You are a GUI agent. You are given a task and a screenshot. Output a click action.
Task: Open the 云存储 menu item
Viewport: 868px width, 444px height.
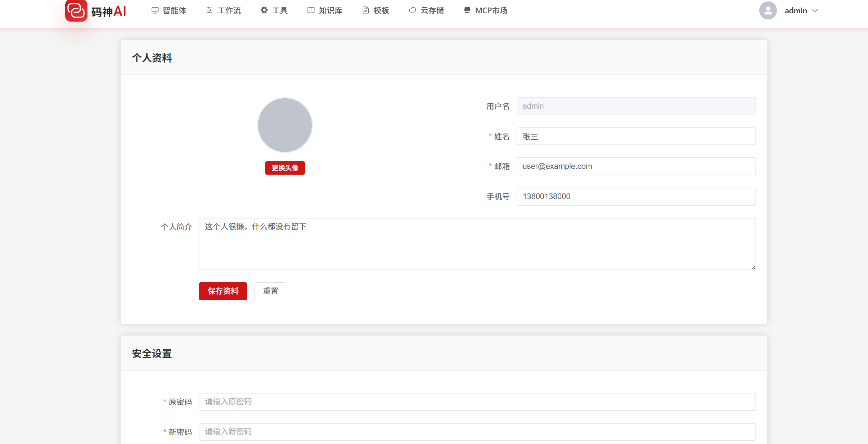[432, 11]
